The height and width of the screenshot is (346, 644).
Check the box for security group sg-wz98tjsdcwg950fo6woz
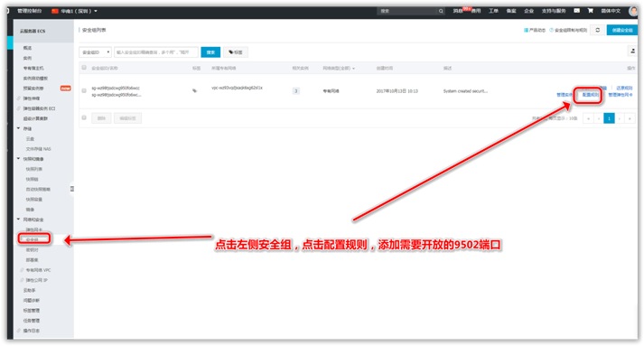tap(84, 91)
